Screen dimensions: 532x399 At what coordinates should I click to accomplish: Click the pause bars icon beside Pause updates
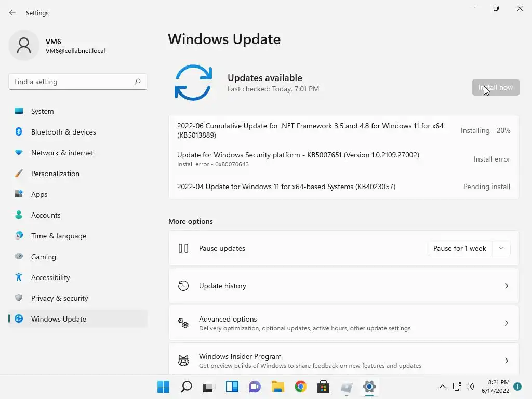(183, 248)
